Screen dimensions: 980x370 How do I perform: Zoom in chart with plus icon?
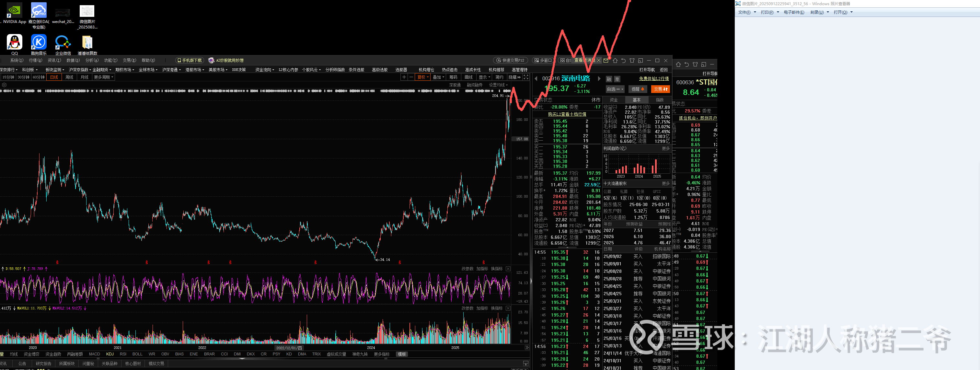point(404,77)
